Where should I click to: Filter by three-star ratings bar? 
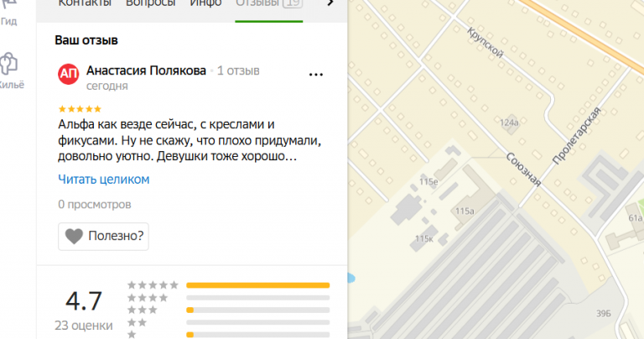tap(258, 310)
